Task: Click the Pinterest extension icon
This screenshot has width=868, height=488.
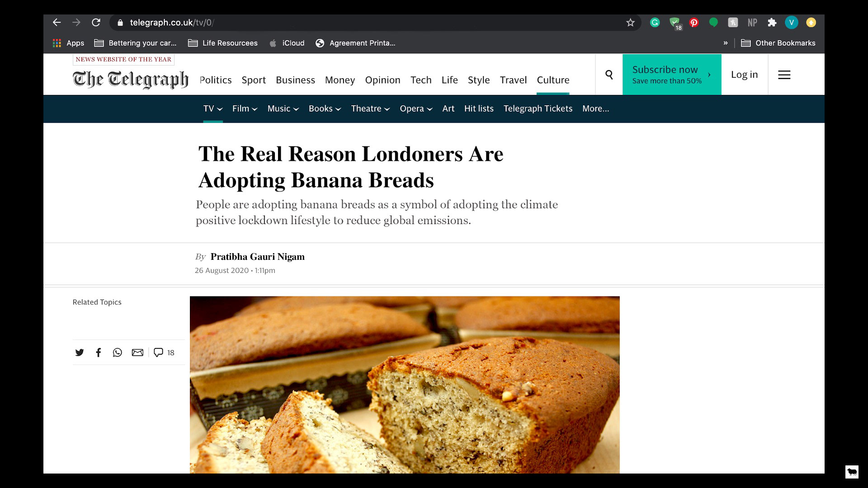Action: [x=694, y=22]
